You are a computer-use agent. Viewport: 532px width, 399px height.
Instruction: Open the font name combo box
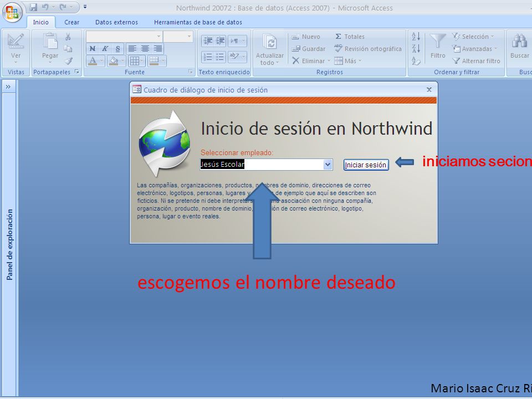[x=124, y=37]
